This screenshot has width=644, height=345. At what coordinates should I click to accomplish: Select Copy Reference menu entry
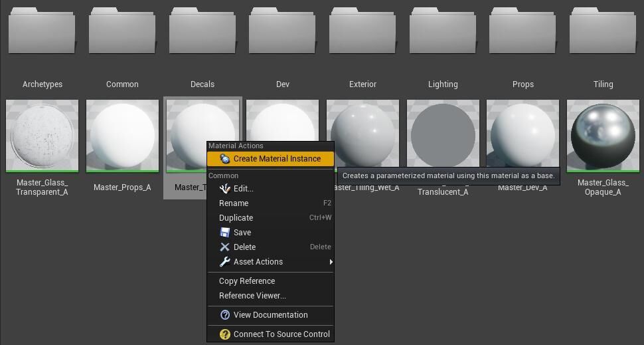[x=247, y=281]
